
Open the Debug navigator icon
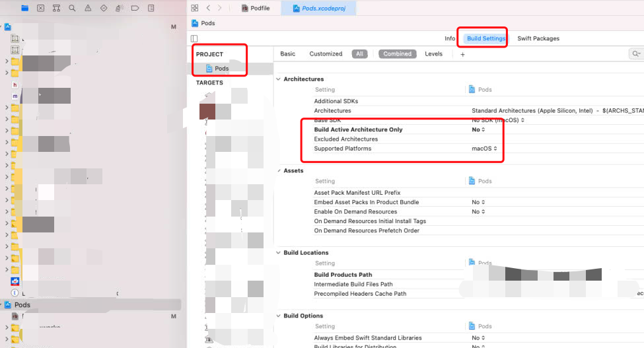pos(119,8)
